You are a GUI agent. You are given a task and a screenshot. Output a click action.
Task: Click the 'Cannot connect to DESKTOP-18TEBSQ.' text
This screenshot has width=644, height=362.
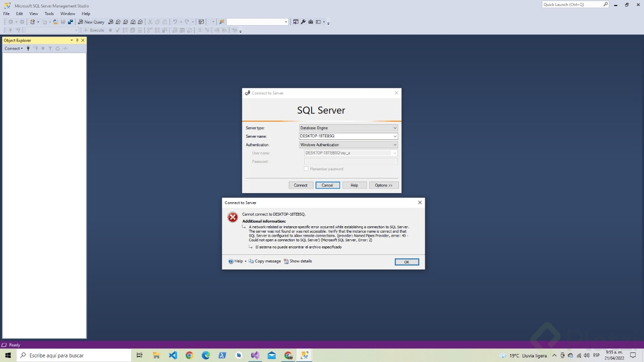(x=274, y=214)
